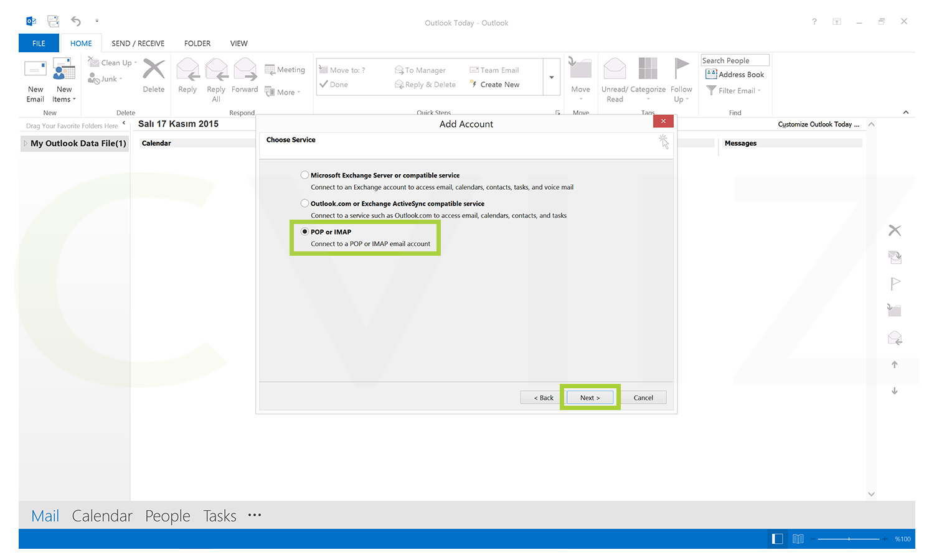Click the Follow Up flag icon
The width and height of the screenshot is (934, 560).
tap(681, 68)
